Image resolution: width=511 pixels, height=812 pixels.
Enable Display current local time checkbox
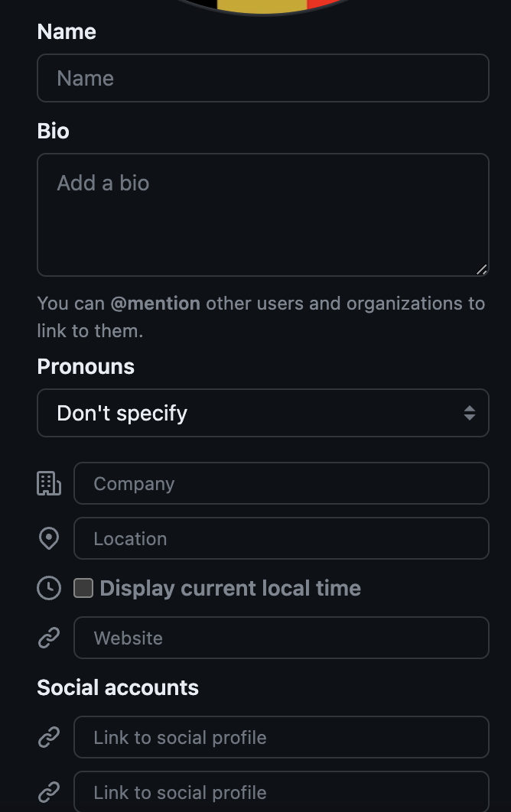83,588
